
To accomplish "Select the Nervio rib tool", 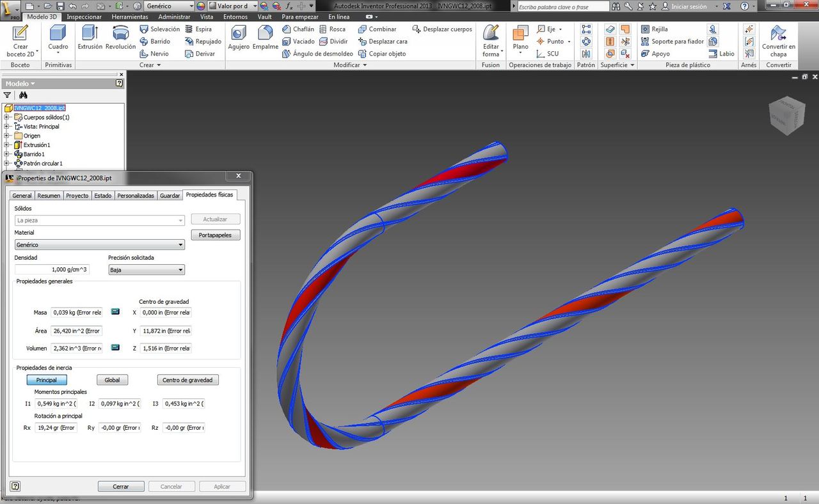I will (x=154, y=54).
